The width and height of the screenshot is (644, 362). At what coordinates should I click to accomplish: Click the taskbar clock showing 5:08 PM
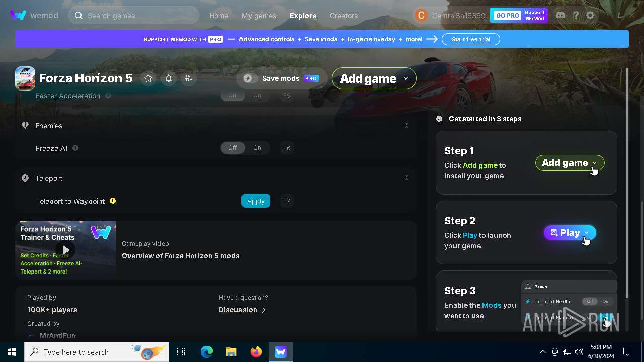601,352
